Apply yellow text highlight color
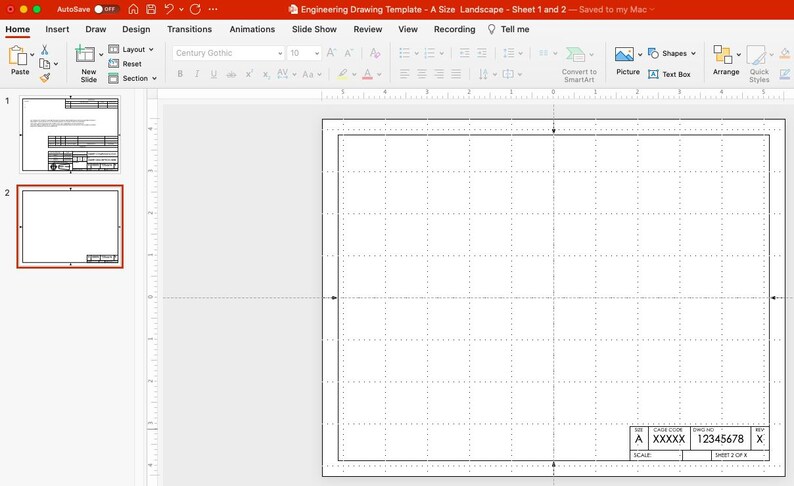794x486 pixels. [343, 74]
